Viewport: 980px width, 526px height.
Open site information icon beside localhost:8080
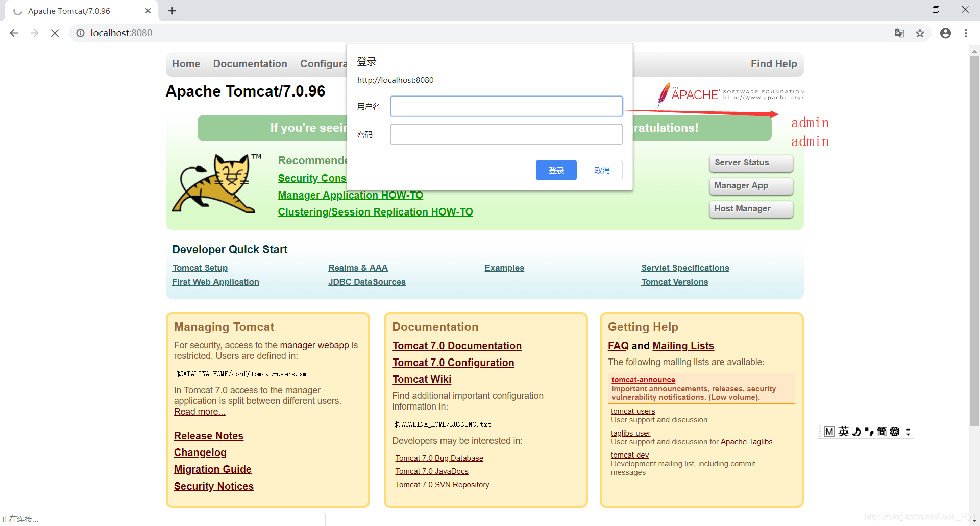80,33
